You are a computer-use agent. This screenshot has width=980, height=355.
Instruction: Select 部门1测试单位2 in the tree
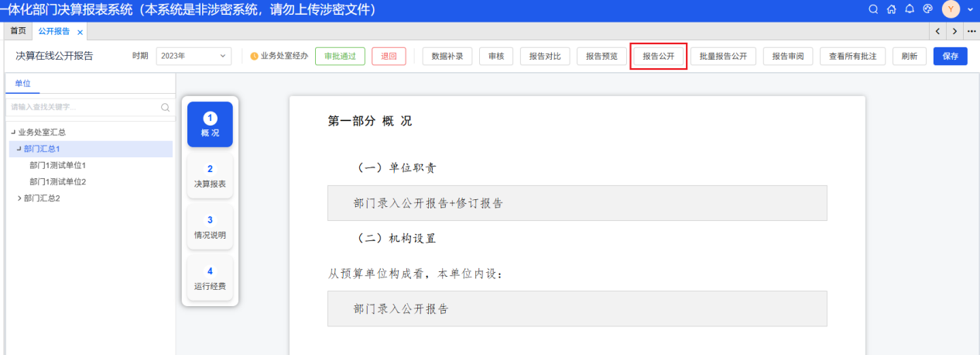coord(58,181)
